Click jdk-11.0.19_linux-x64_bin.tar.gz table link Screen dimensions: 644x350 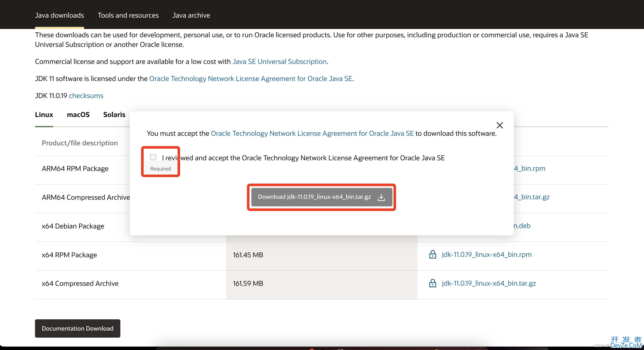[489, 283]
